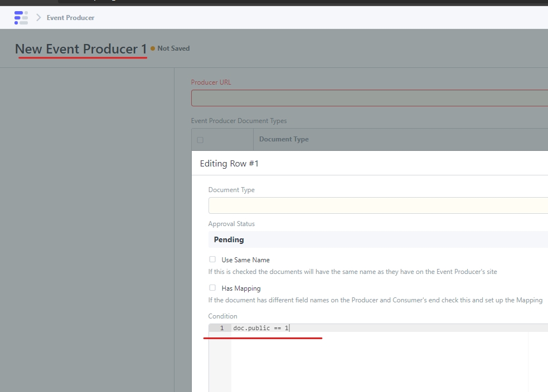Enable the Use Same Name checkbox
Screen dimensions: 548x392
pos(212,259)
